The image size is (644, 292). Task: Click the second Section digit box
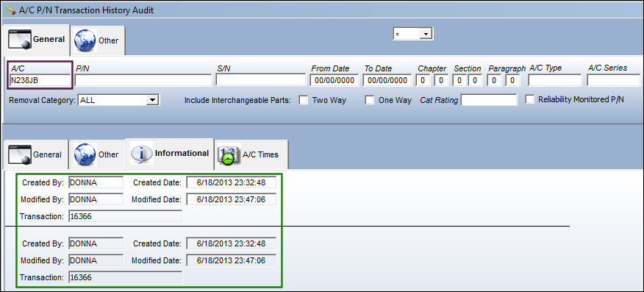click(x=475, y=80)
